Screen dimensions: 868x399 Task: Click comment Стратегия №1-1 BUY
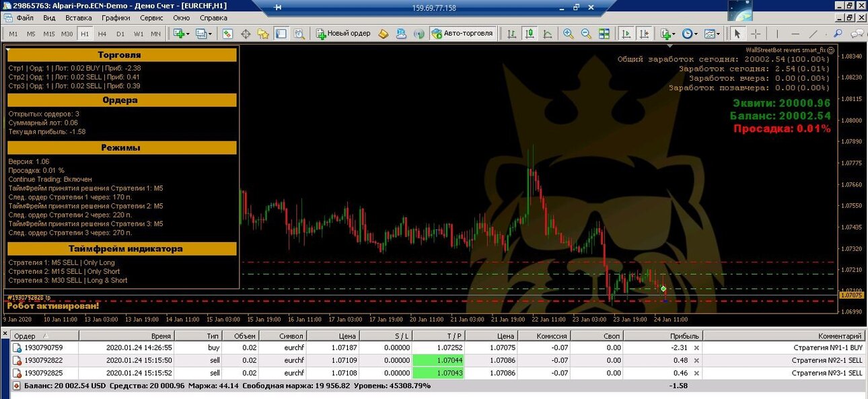click(827, 348)
